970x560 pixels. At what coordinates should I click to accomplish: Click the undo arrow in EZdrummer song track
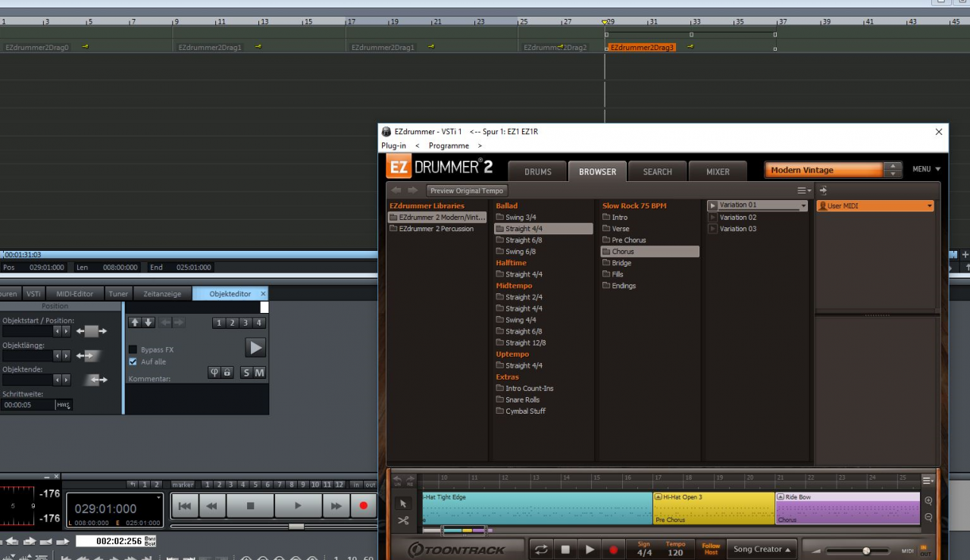point(398,480)
